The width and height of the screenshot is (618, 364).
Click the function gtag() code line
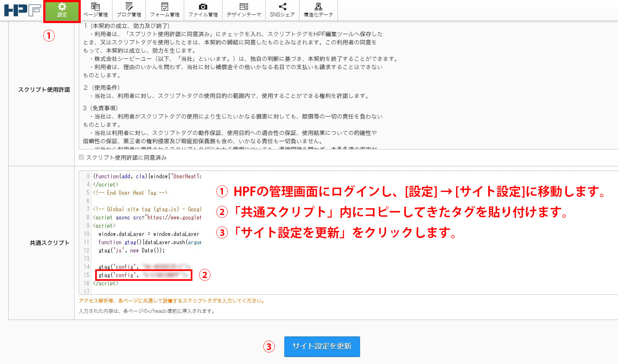150,242
